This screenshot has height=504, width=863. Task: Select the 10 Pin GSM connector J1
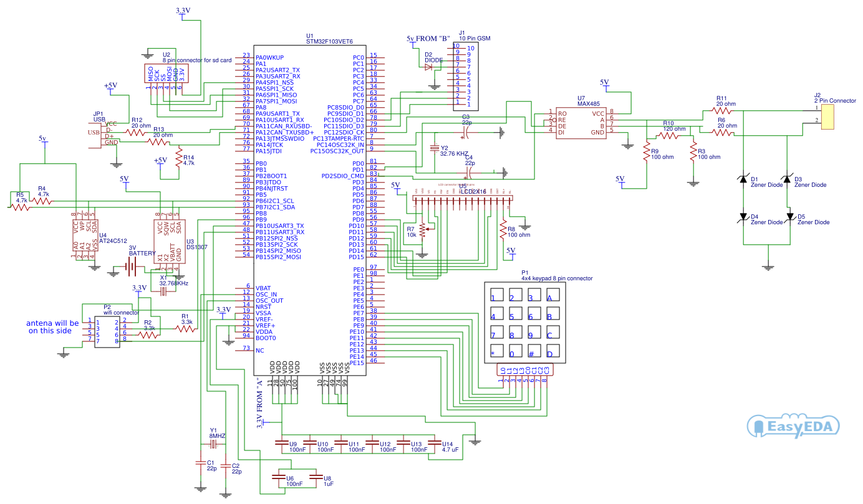click(x=465, y=75)
